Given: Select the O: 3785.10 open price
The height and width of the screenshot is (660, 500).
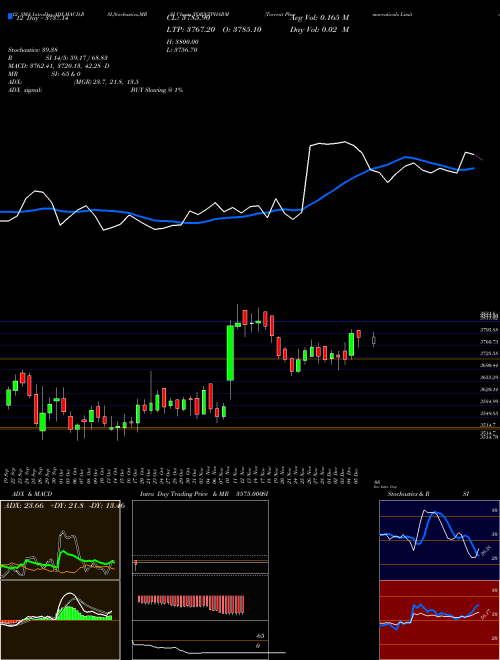Looking at the screenshot, I should tap(241, 29).
